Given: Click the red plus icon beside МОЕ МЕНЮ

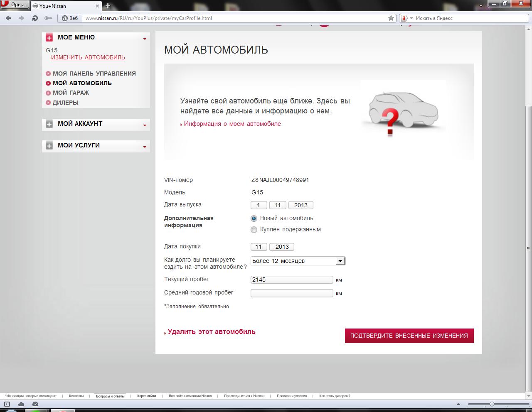Looking at the screenshot, I should (x=49, y=37).
